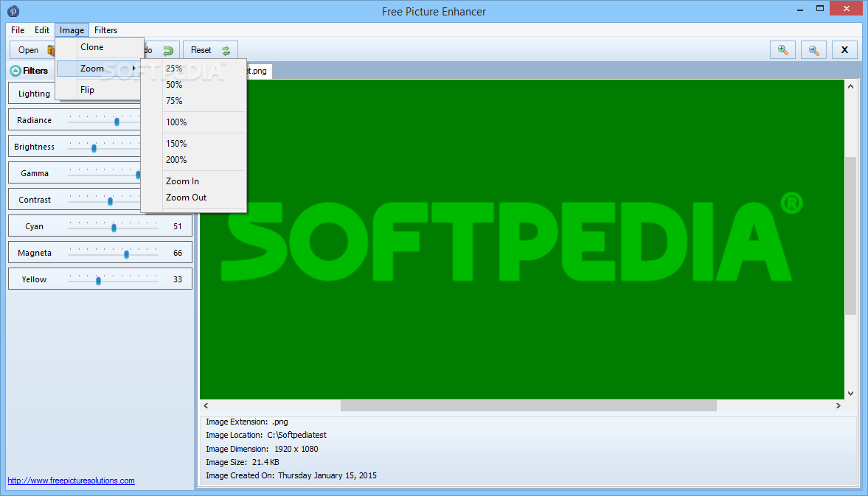Click the scroll left arrow
Viewport: 868px width, 496px height.
(x=206, y=406)
